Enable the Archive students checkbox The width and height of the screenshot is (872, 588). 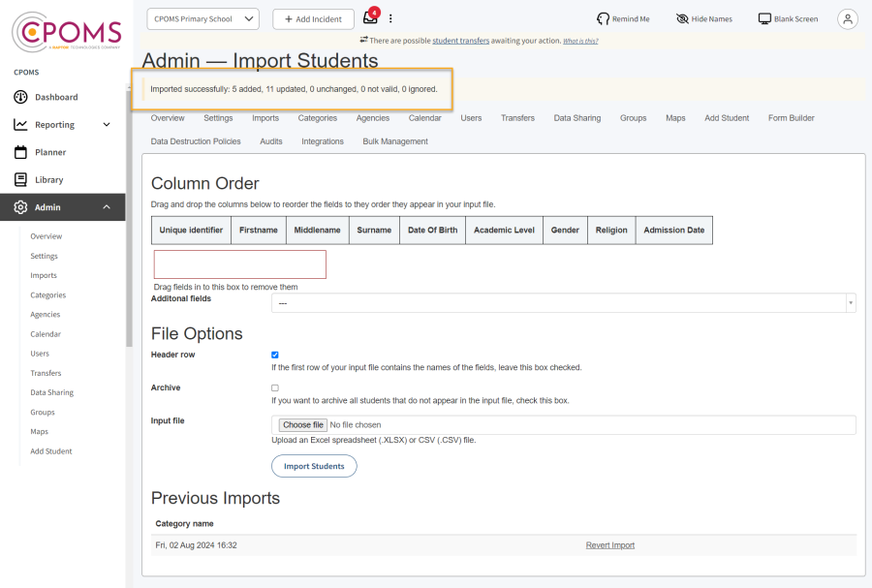tap(274, 387)
